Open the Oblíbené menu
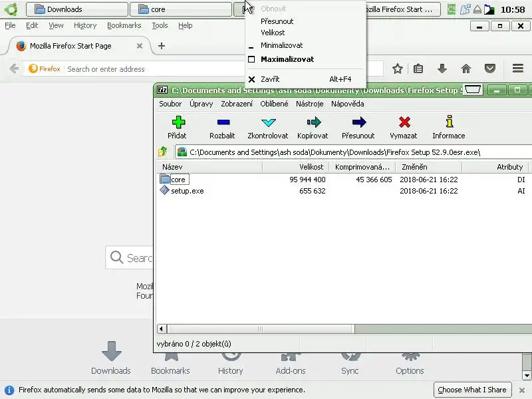 click(x=274, y=104)
